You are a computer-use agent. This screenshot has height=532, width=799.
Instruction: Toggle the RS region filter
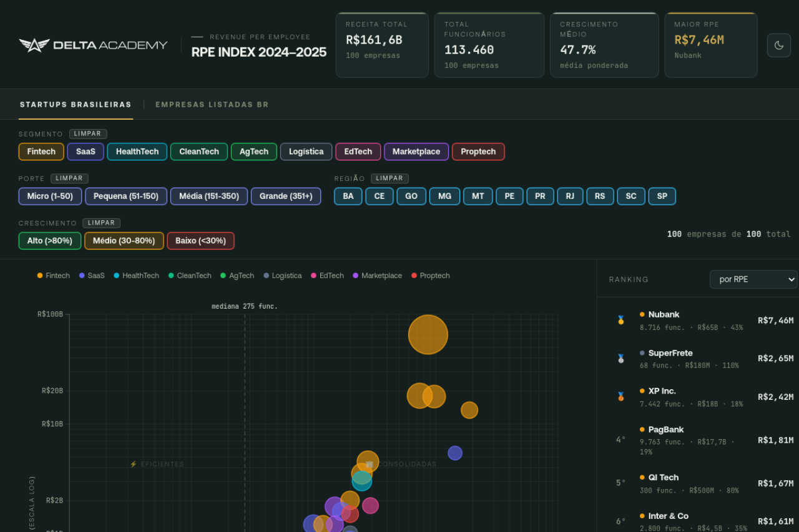pyautogui.click(x=600, y=196)
